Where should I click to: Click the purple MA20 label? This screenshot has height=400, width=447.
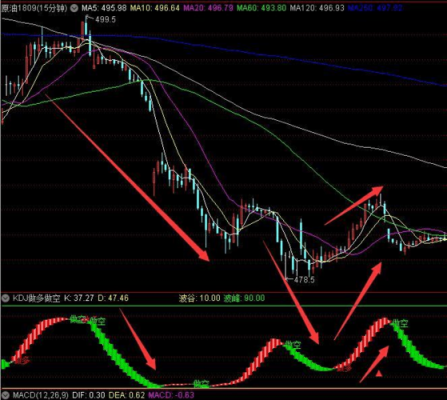coord(208,7)
